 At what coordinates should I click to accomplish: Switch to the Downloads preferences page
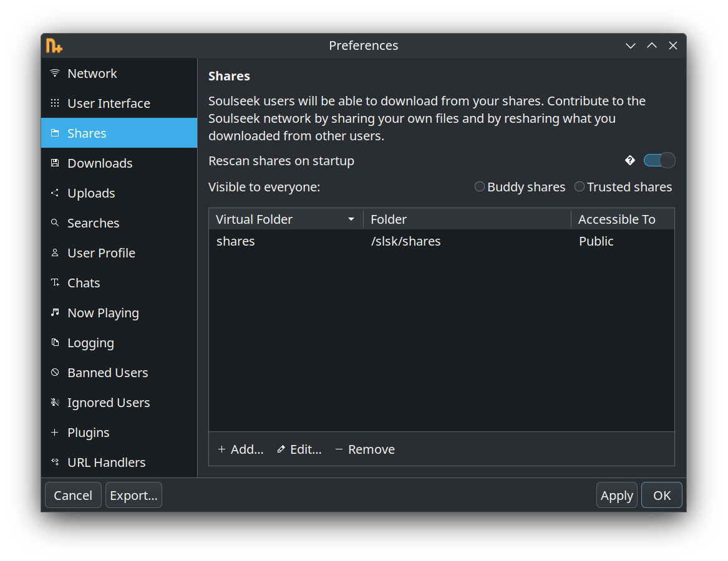(119, 163)
